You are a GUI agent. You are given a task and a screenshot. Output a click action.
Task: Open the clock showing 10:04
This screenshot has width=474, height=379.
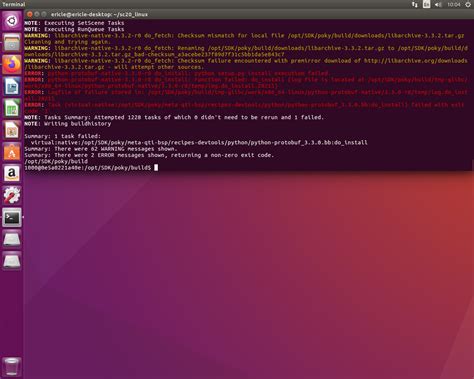tap(454, 4)
